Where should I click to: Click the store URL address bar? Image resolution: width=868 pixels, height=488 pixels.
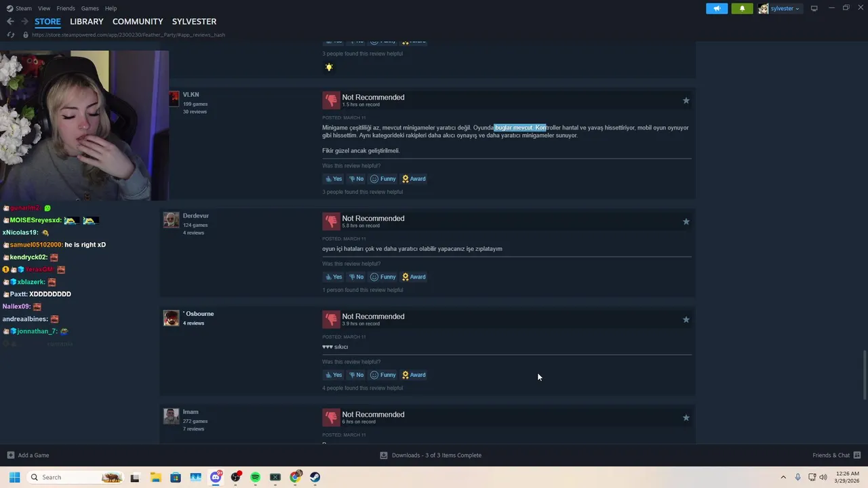pos(129,35)
